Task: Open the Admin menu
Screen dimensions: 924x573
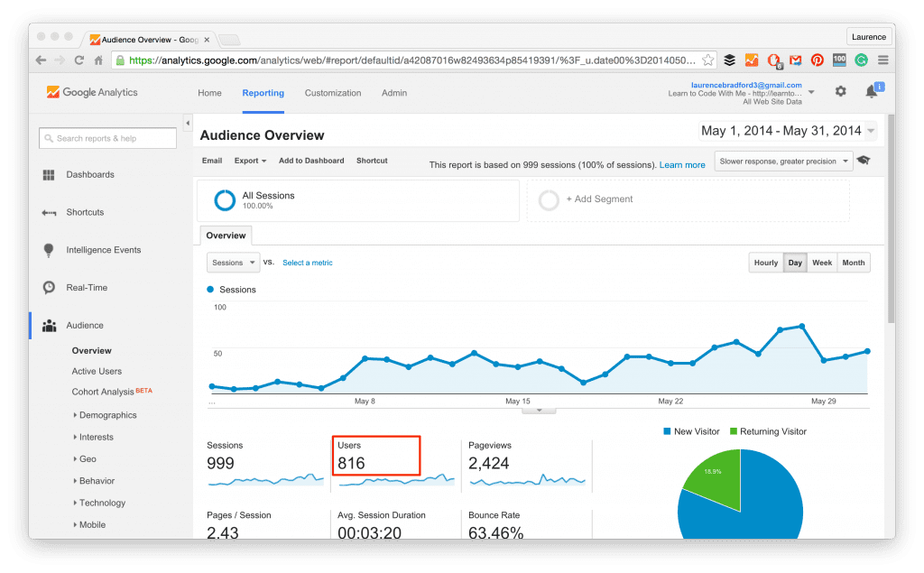Action: [393, 92]
